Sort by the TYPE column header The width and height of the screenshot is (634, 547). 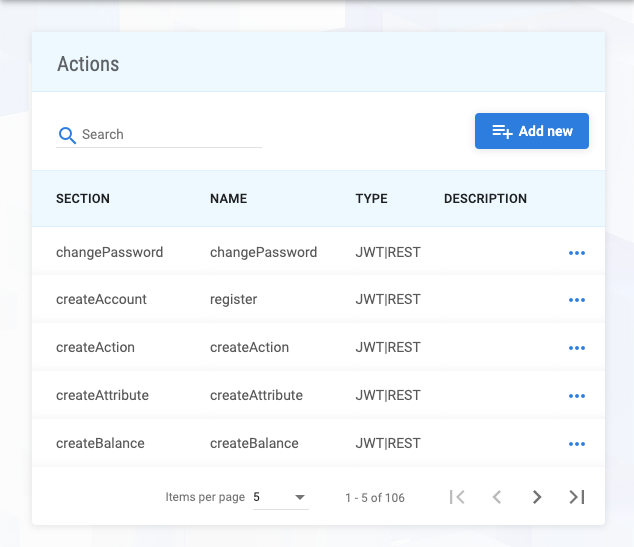click(x=371, y=199)
